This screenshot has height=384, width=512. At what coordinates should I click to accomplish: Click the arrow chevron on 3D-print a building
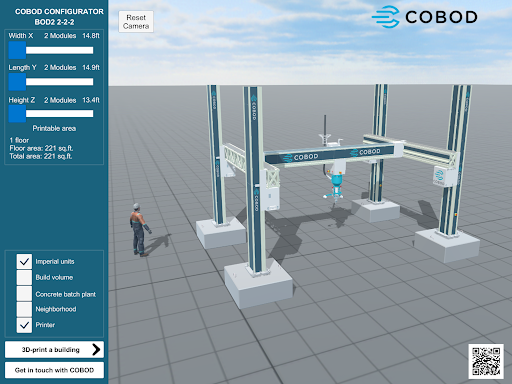click(96, 349)
